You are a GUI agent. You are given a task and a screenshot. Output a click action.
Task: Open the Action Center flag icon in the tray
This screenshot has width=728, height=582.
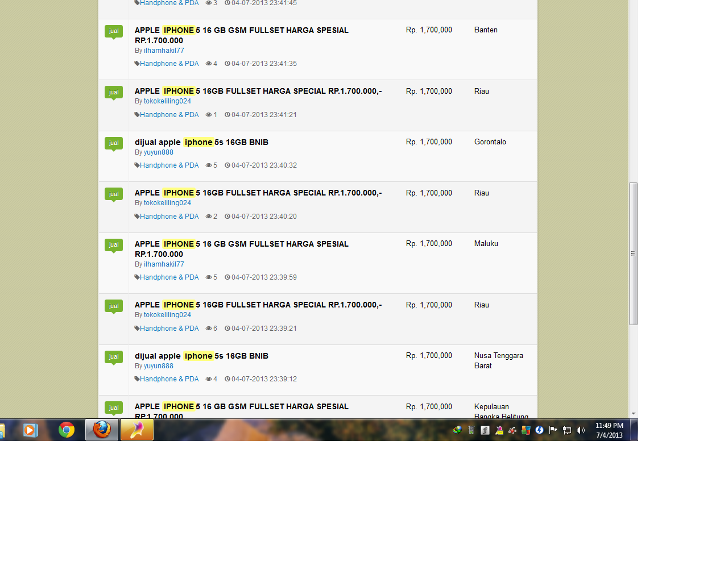(553, 430)
